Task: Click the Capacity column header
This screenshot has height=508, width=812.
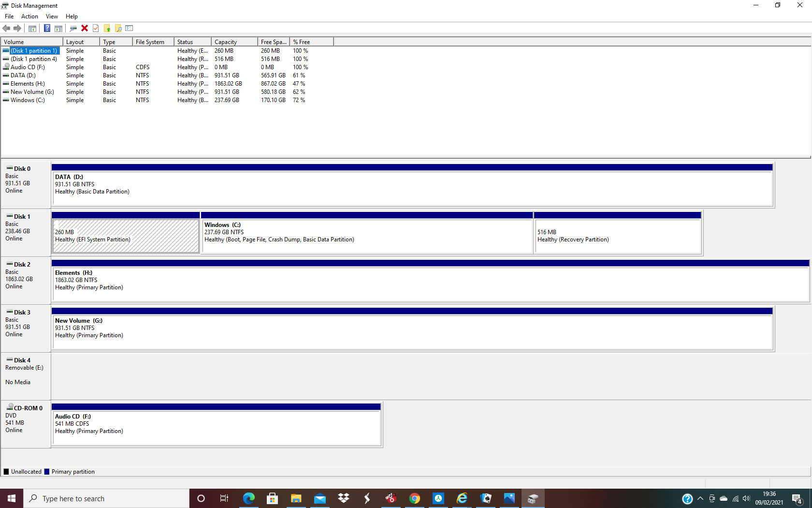Action: 225,42
